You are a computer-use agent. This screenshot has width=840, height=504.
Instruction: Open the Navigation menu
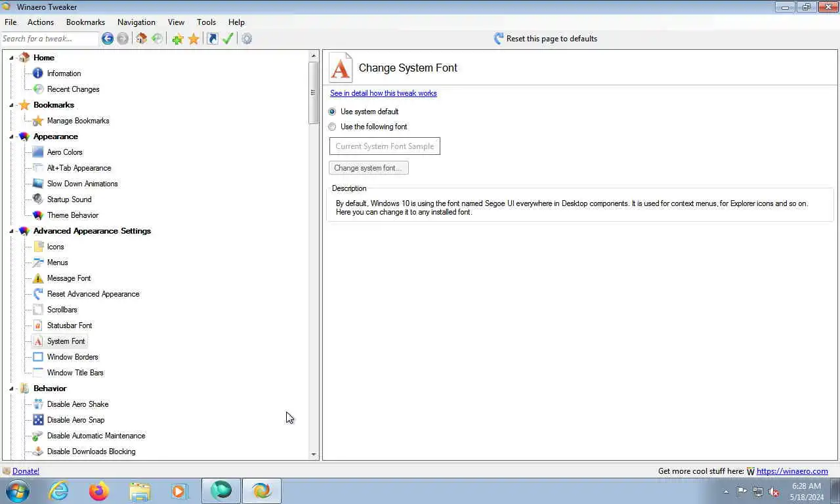click(136, 22)
